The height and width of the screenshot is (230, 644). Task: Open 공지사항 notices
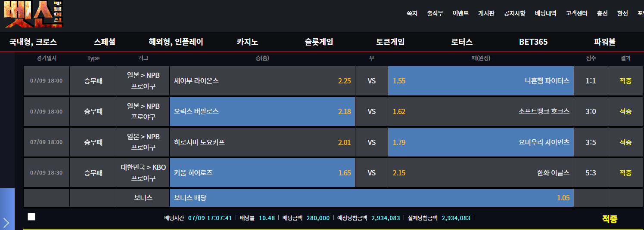514,13
